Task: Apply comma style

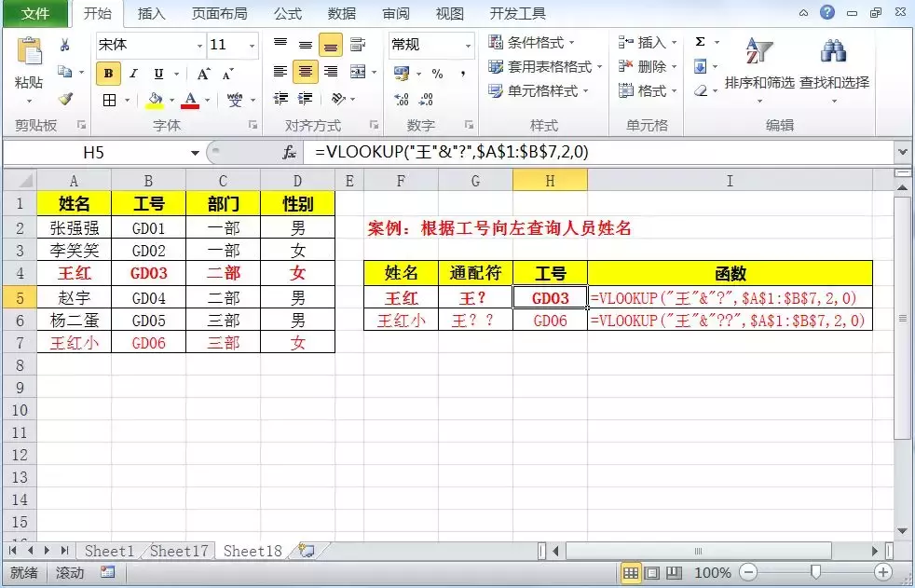Action: pyautogui.click(x=463, y=74)
